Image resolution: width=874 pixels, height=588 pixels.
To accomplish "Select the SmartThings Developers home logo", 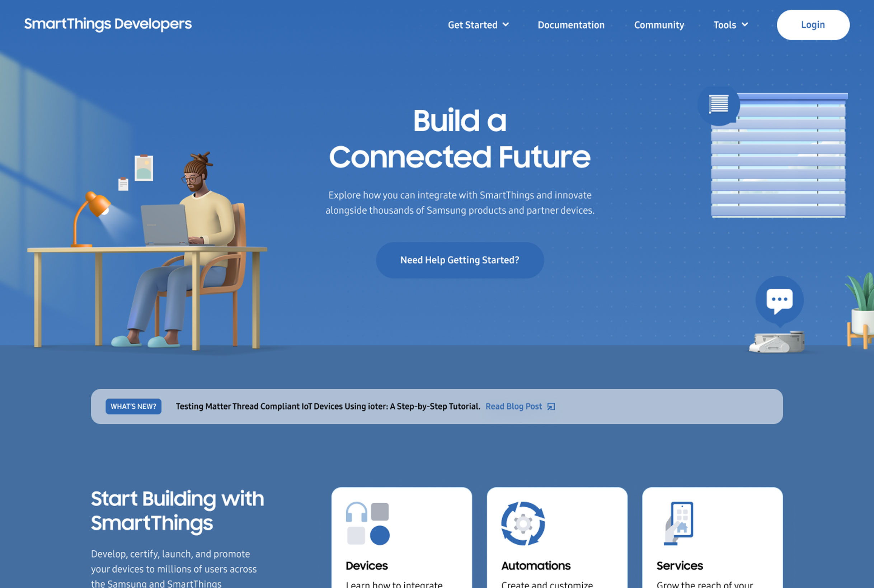I will coord(108,24).
